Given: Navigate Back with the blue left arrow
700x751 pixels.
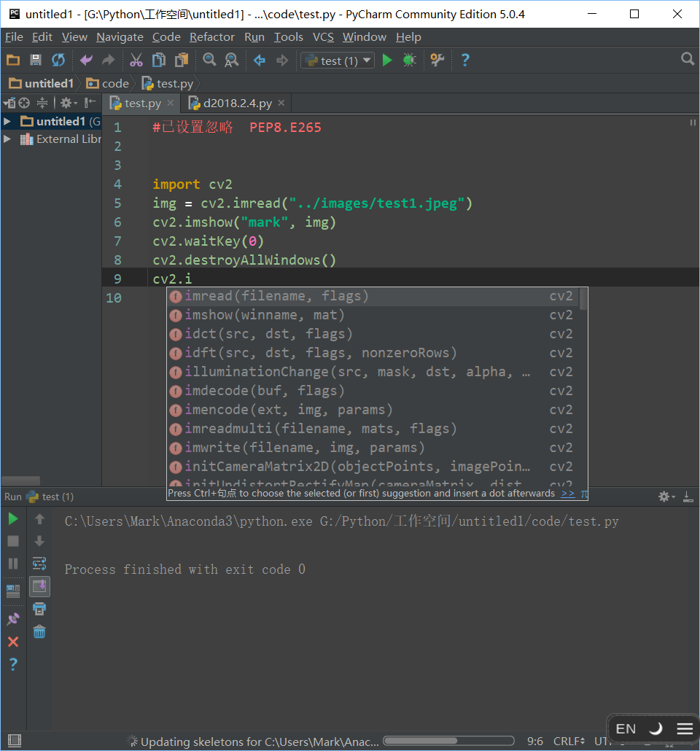Looking at the screenshot, I should [x=259, y=61].
